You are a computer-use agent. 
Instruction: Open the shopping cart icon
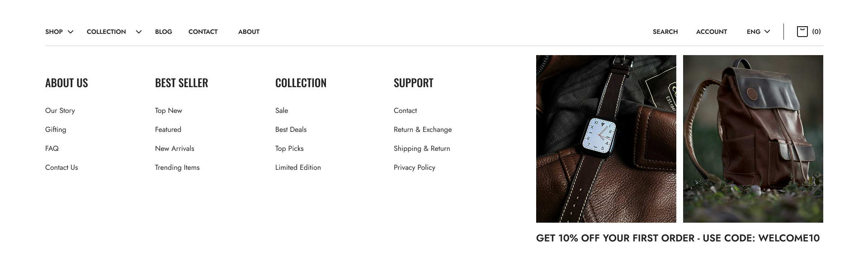[802, 32]
